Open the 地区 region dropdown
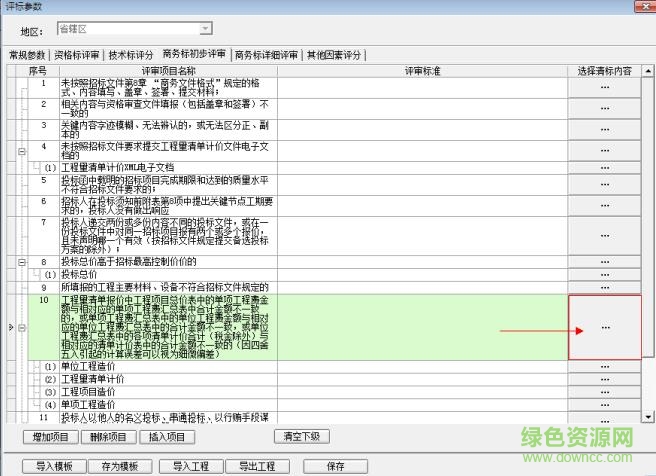Screen dimensions: 656x476 coord(204,30)
